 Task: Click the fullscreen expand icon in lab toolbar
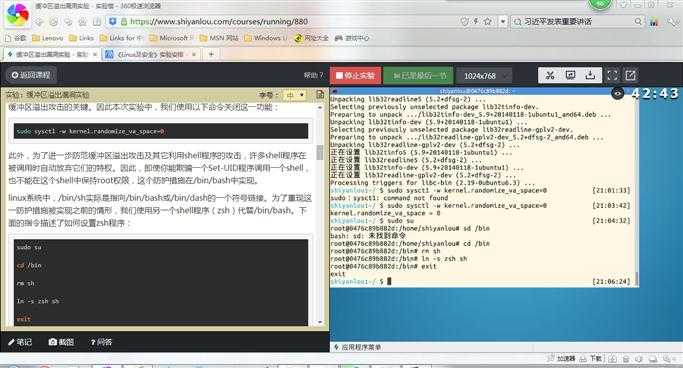612,75
